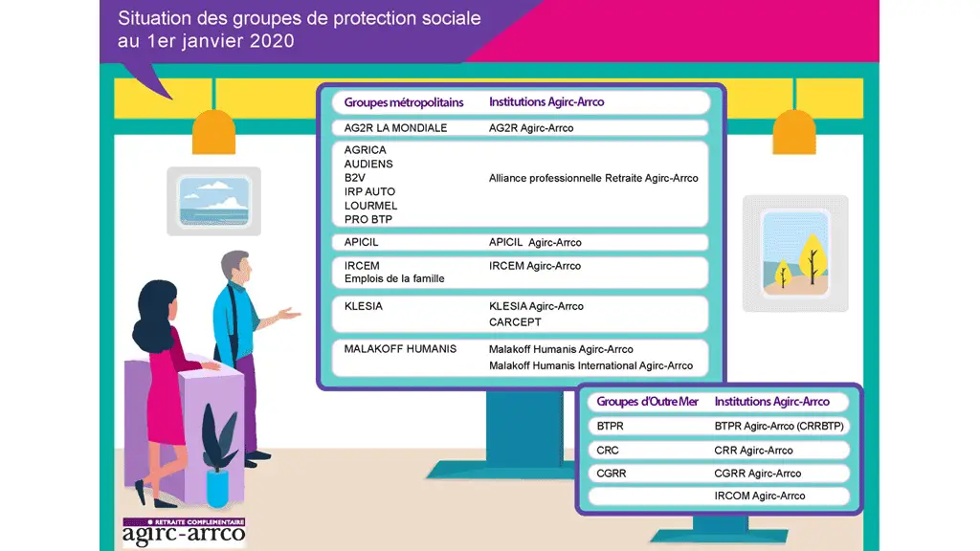Click the 'LOURMEL' entry
The image size is (980, 551).
(x=370, y=206)
